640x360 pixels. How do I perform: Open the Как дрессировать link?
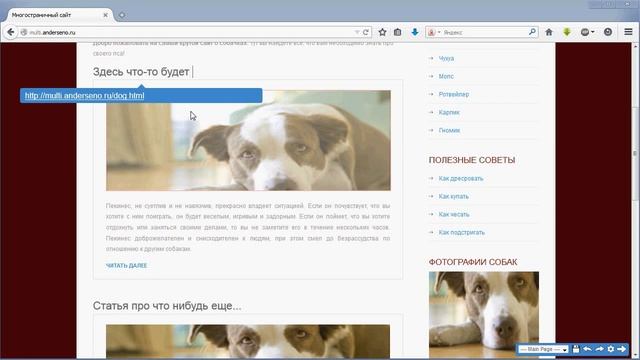(461, 178)
